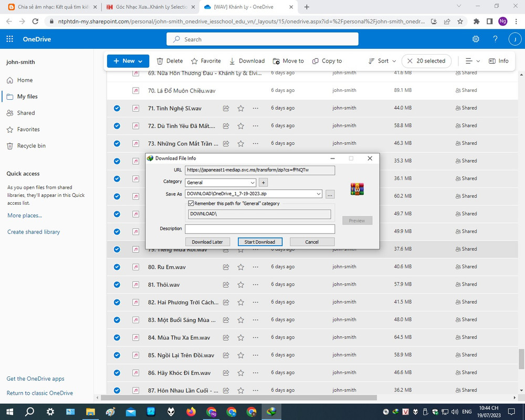This screenshot has width=525, height=420.
Task: Share the 80. Ru Em.wav file
Action: (226, 267)
